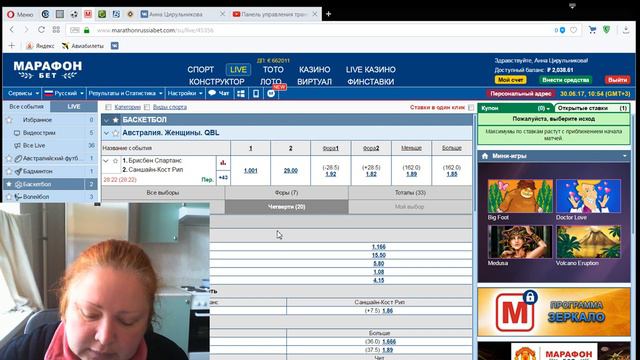Click the Внести средства button
This screenshot has width=640, height=360.
[565, 80]
